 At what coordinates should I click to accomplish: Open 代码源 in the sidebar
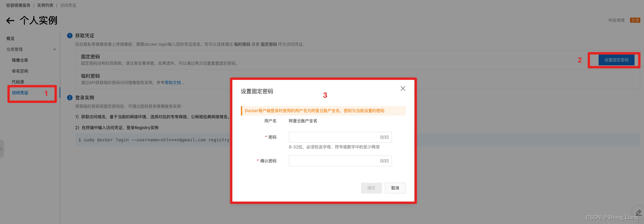18,82
